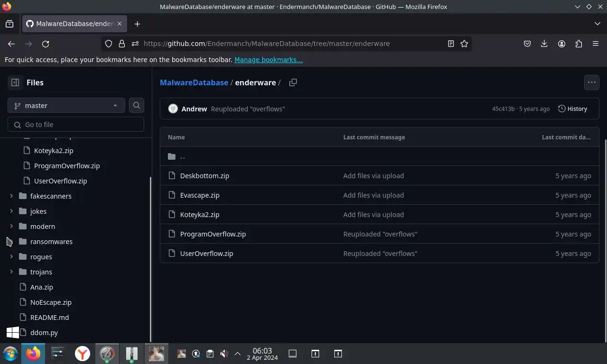Open the Firefox extensions puzzle icon

579,44
